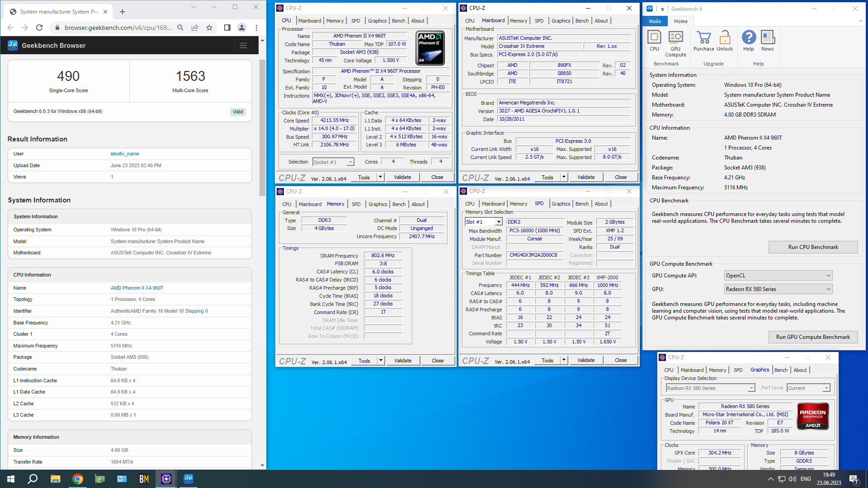Click Close in CPU-Z Mainboard window
This screenshot has height=488, width=868.
621,177
